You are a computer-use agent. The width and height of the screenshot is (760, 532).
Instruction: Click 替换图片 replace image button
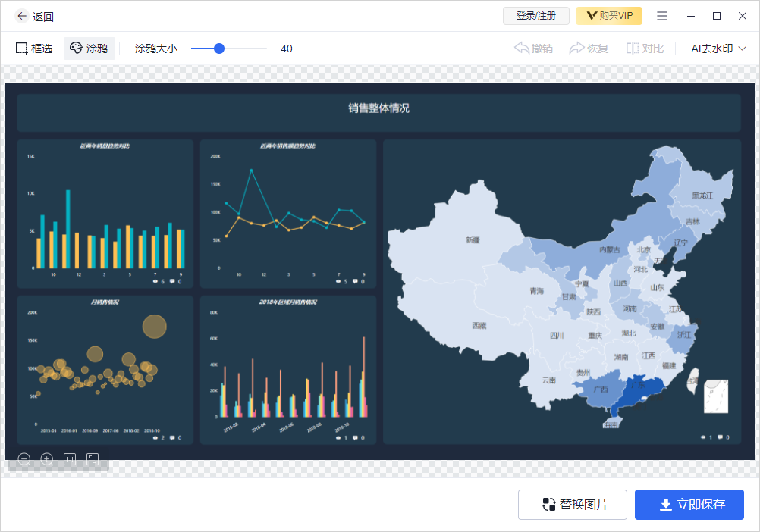(x=573, y=505)
